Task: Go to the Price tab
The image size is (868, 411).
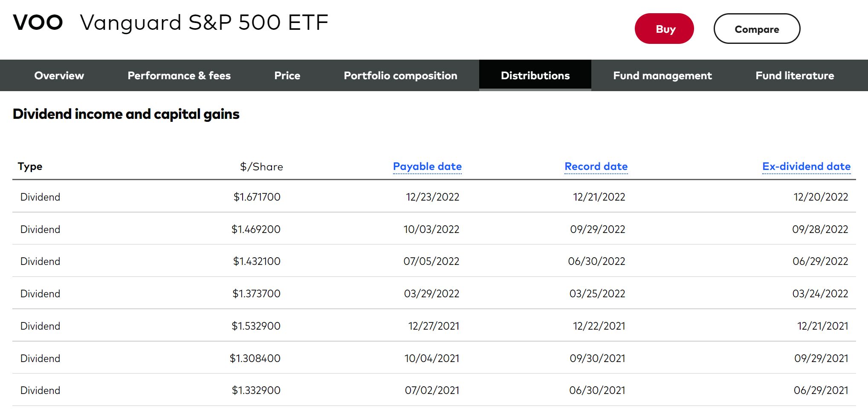Action: click(x=287, y=75)
